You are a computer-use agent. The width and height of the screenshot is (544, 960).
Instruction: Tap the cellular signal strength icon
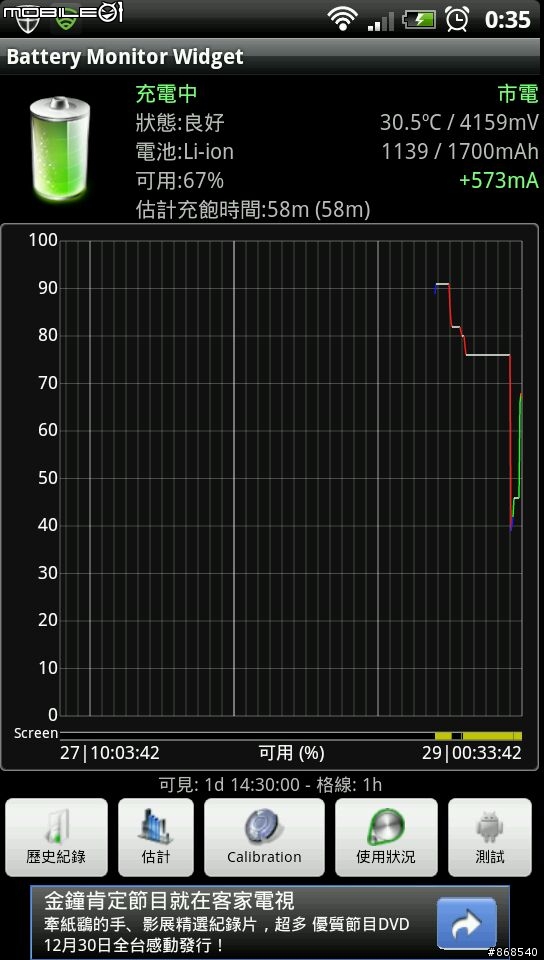point(381,20)
